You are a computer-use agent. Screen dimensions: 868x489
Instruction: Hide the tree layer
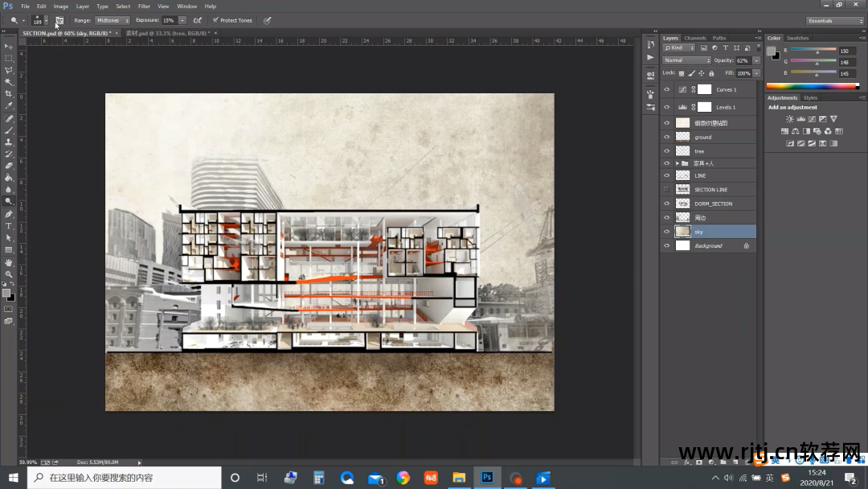(x=666, y=150)
